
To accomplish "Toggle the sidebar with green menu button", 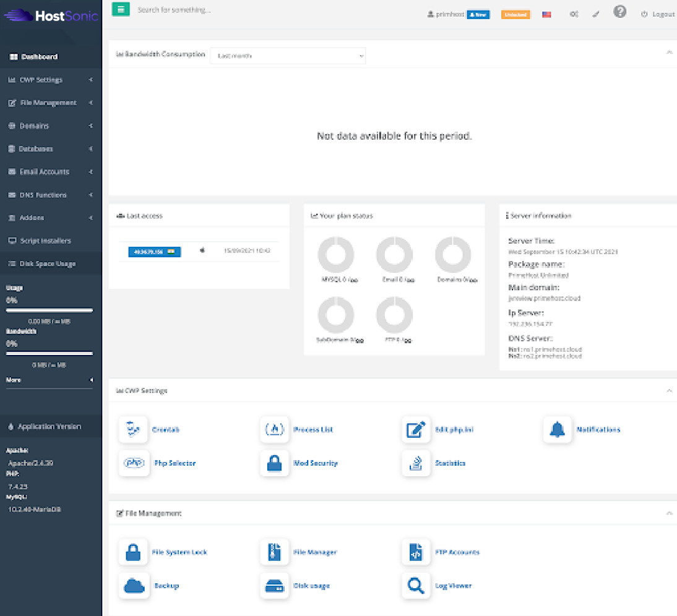I will tap(121, 10).
